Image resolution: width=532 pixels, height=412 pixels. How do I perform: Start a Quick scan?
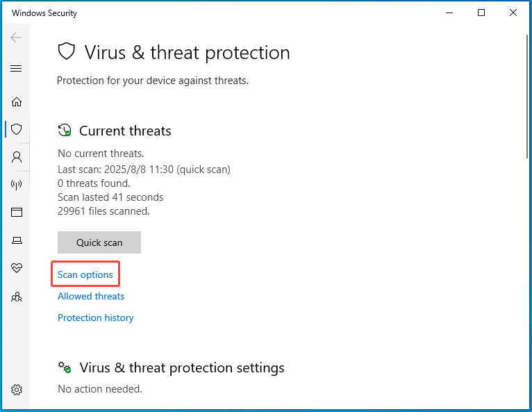tap(99, 242)
